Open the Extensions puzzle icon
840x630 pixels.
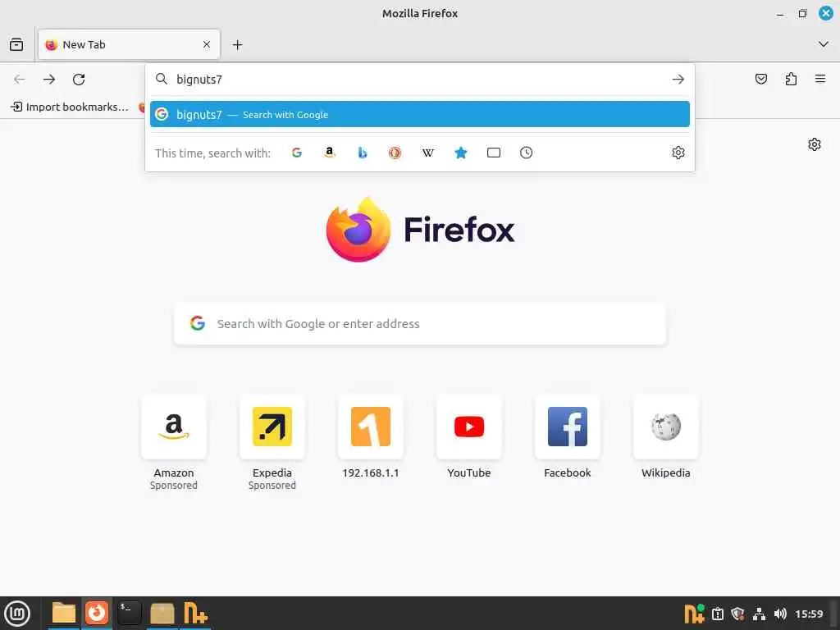791,80
